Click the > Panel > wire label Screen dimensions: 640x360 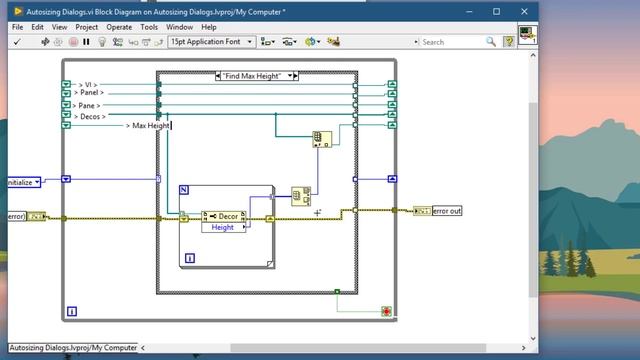coord(89,93)
